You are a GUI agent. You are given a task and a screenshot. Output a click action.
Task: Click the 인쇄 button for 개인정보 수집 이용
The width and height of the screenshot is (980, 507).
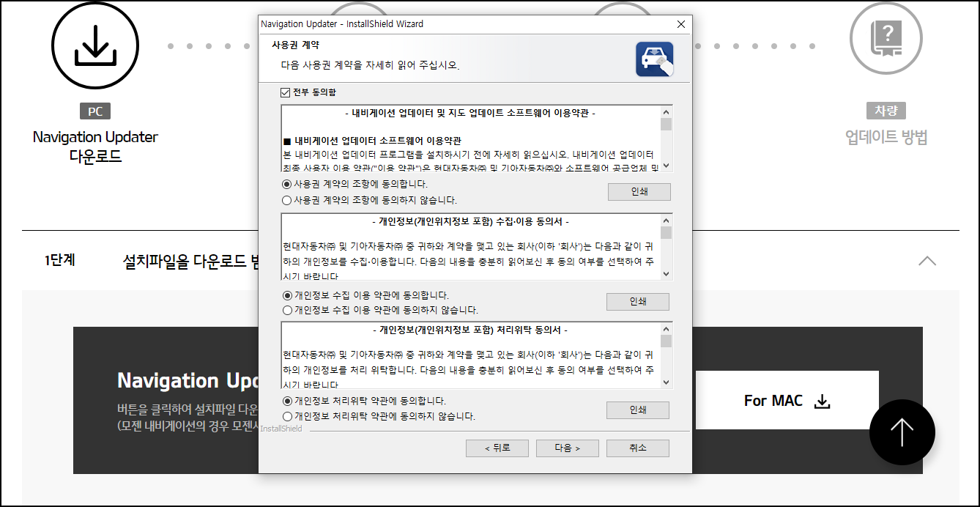coord(637,302)
